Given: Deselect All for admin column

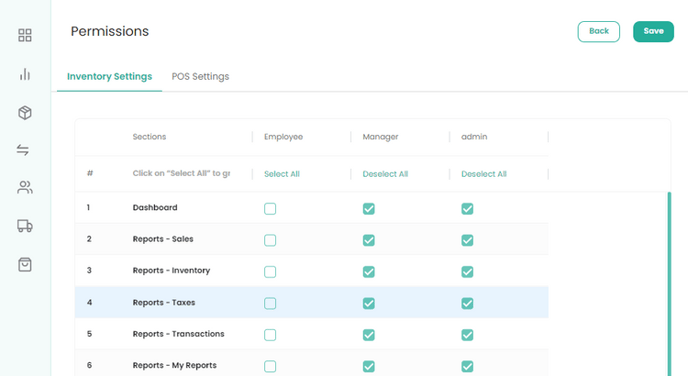Looking at the screenshot, I should (484, 174).
